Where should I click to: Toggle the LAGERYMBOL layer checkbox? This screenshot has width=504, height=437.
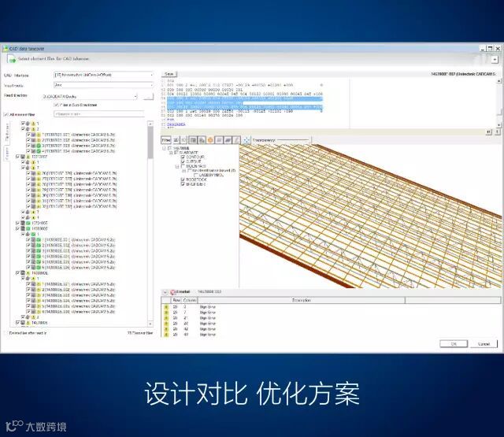pyautogui.click(x=196, y=175)
